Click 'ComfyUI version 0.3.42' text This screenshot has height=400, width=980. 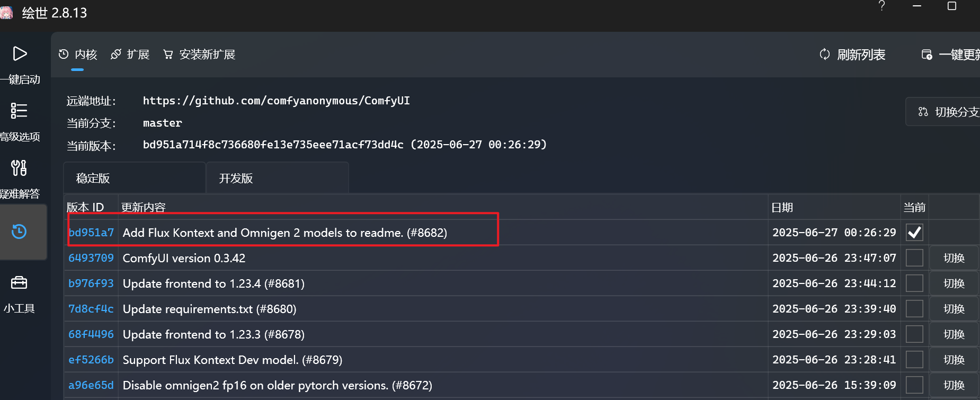coord(184,258)
